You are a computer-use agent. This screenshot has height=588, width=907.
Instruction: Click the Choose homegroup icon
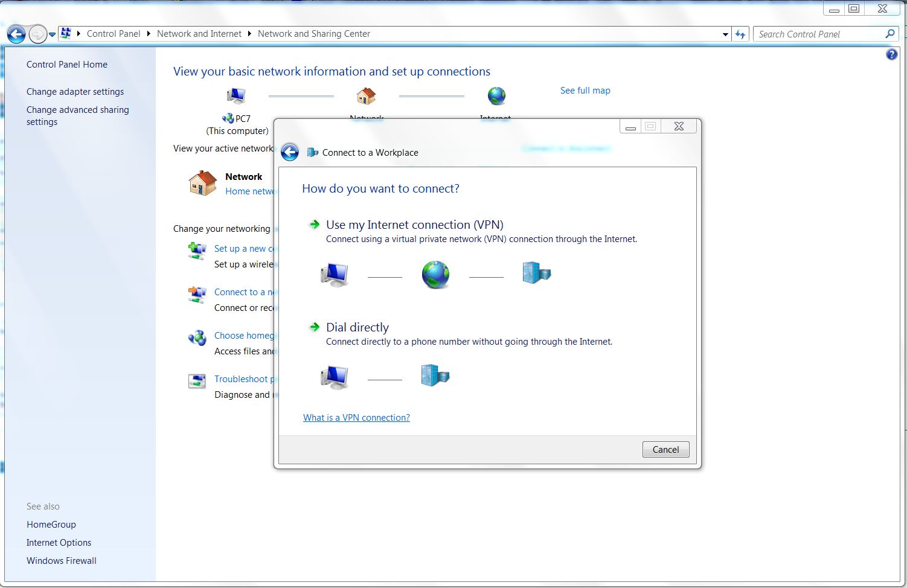[197, 337]
